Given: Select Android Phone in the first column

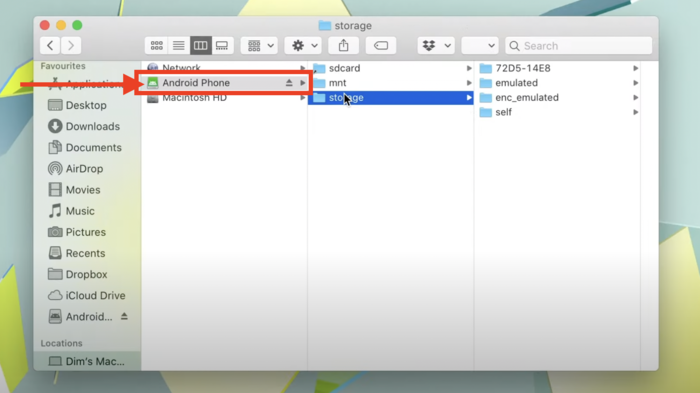Looking at the screenshot, I should tap(224, 83).
